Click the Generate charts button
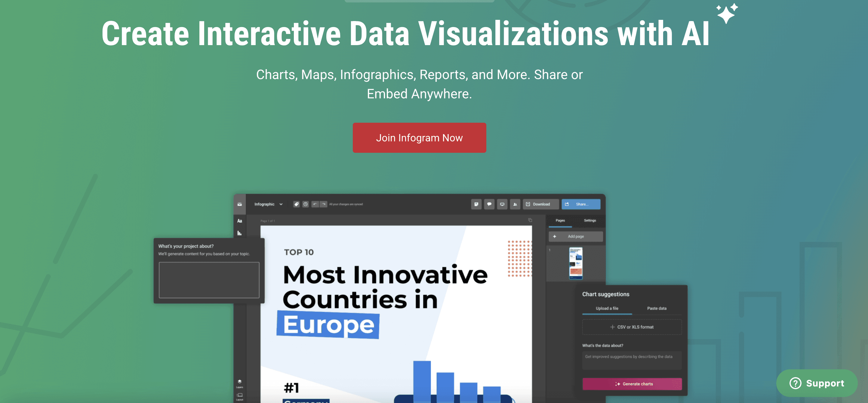Viewport: 868px width, 403px height. 632,384
